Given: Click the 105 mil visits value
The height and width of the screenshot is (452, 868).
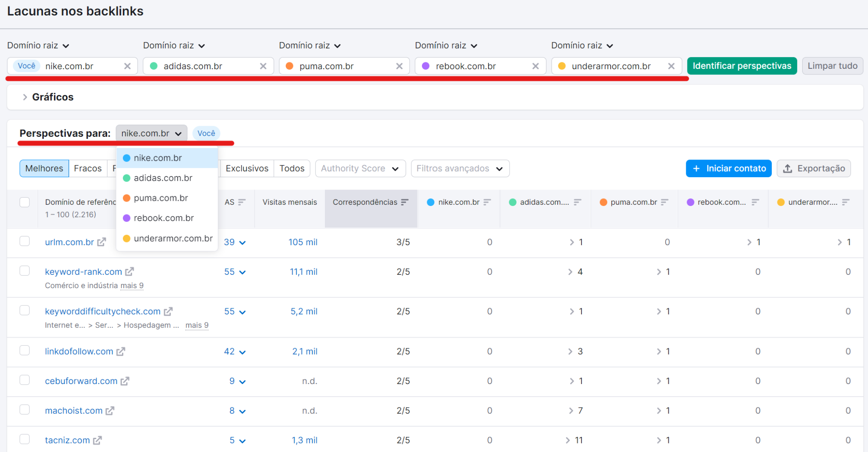Looking at the screenshot, I should point(303,242).
